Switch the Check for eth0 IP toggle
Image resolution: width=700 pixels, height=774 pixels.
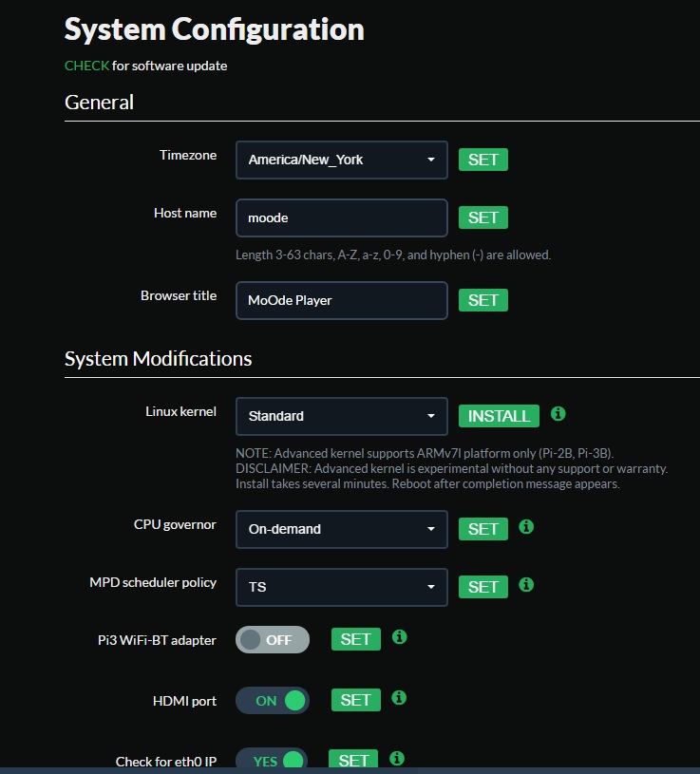point(272,759)
